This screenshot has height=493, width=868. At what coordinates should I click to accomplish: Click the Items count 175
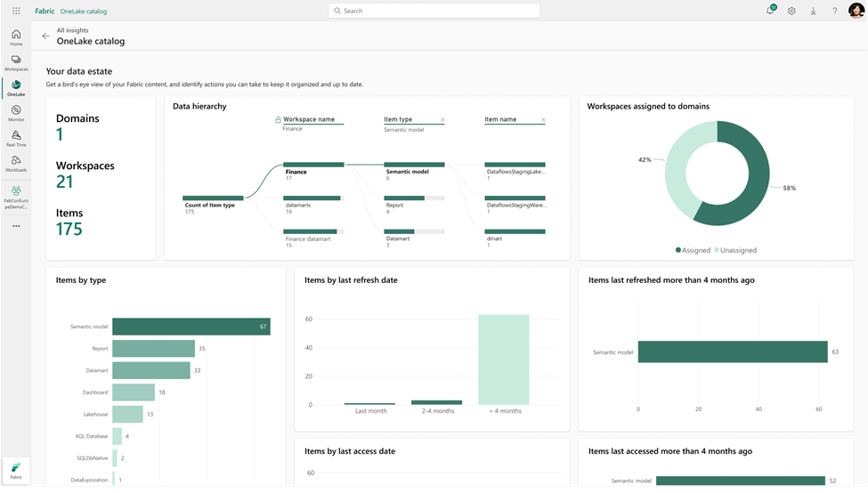tap(69, 229)
